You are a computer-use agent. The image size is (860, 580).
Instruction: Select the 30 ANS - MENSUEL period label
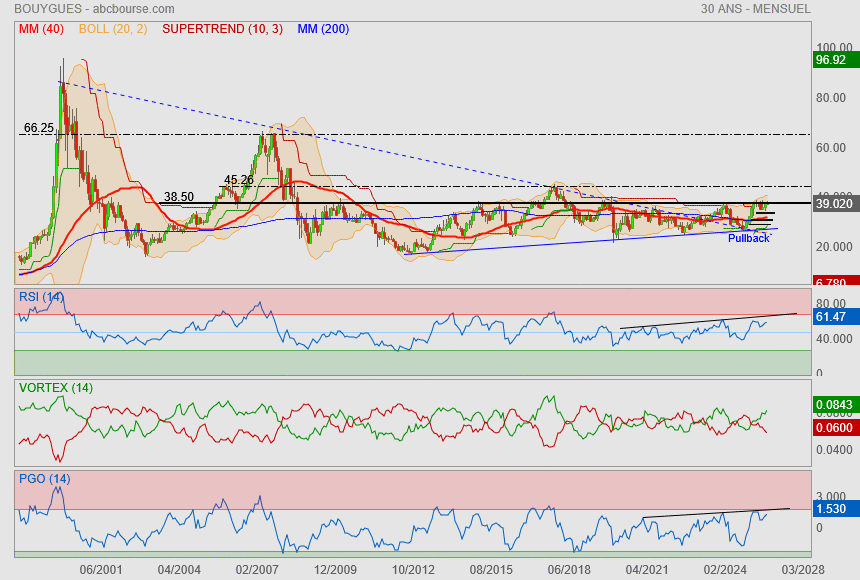coord(756,9)
